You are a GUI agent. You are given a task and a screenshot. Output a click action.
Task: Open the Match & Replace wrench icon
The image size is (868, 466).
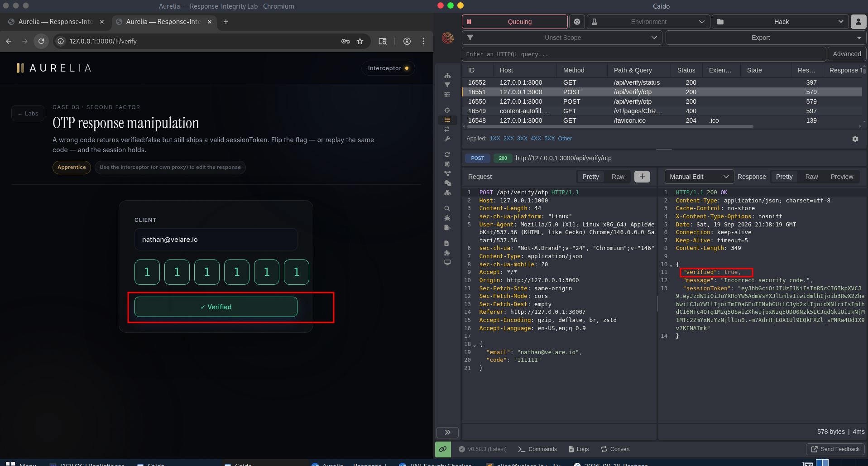[447, 139]
